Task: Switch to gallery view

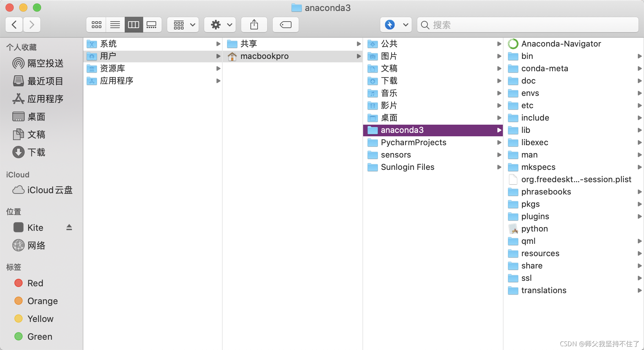Action: click(x=152, y=25)
